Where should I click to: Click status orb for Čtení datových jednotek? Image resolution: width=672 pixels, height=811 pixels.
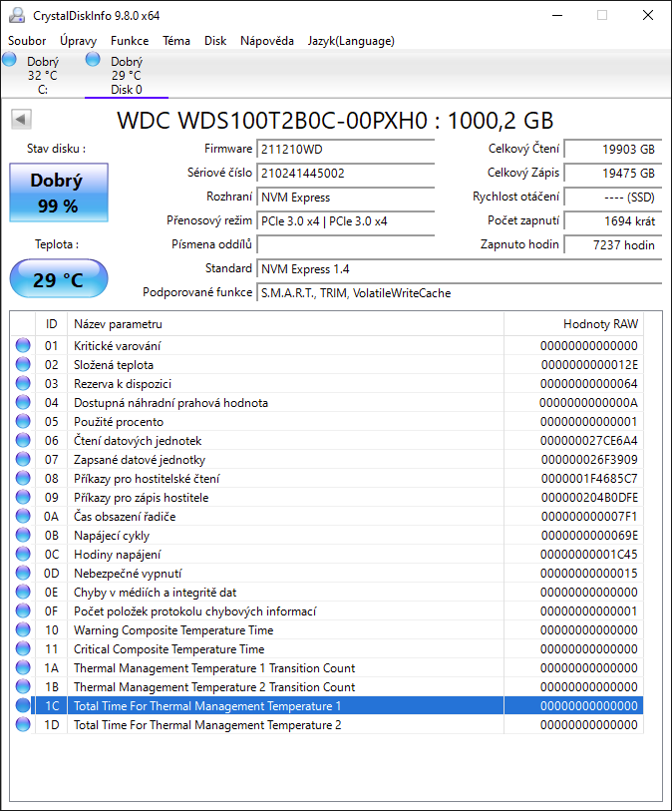coord(23,440)
